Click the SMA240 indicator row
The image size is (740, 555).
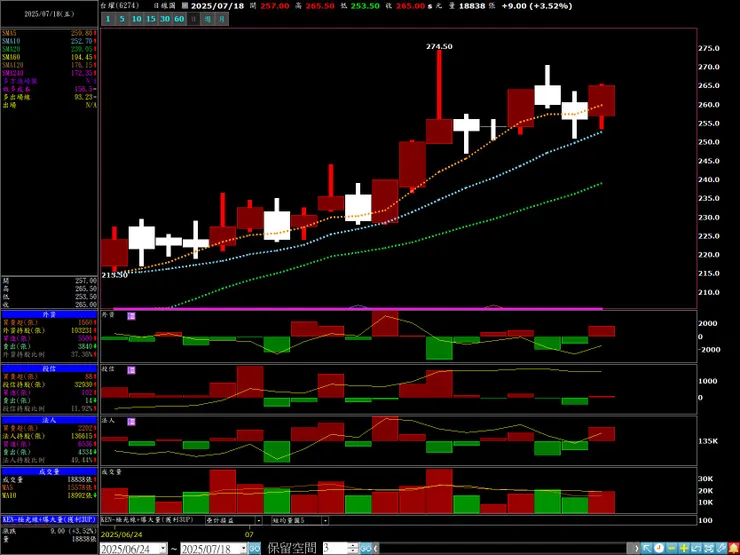coord(49,73)
